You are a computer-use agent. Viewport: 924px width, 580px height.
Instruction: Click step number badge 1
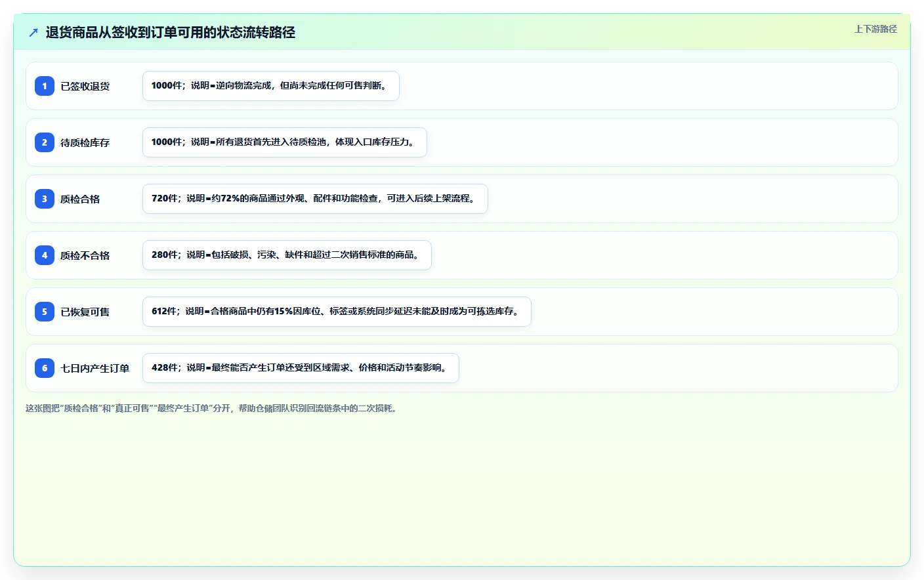(45, 86)
